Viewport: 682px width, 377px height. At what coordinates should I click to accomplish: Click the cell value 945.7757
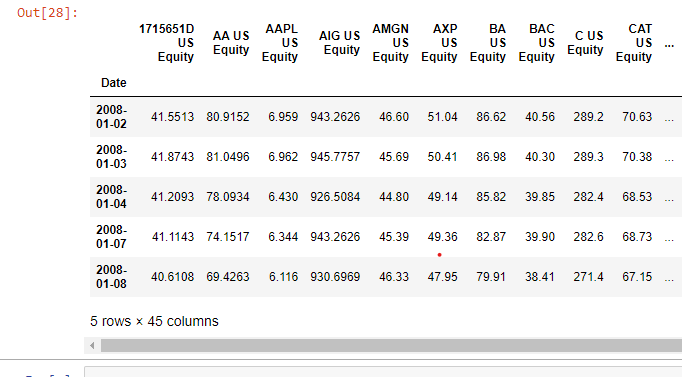point(335,157)
